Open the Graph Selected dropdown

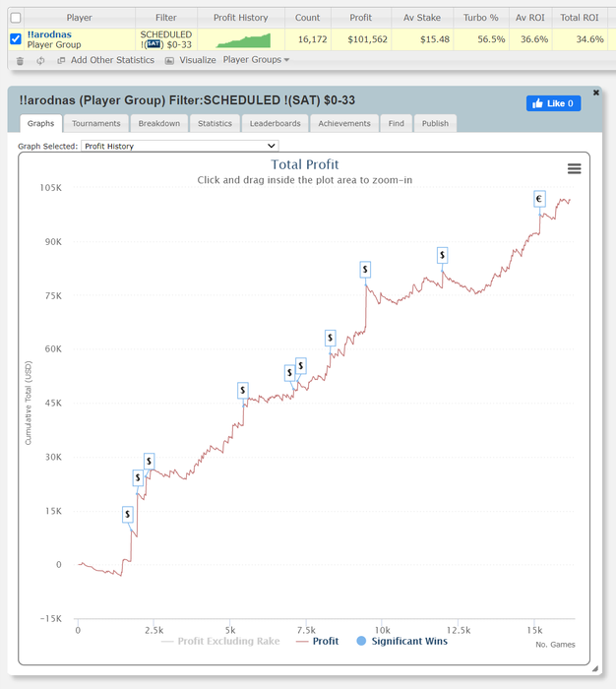180,146
